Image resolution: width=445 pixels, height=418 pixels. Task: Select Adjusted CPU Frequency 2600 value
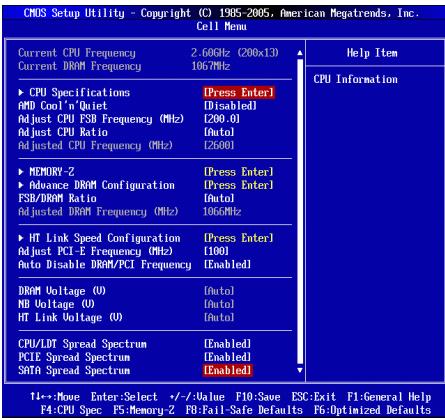pyautogui.click(x=219, y=145)
